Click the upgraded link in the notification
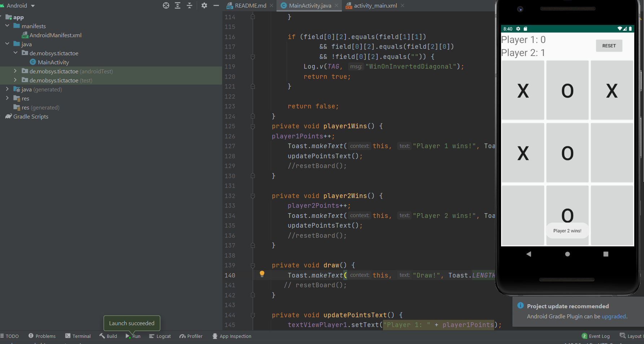644x344 pixels. point(613,316)
